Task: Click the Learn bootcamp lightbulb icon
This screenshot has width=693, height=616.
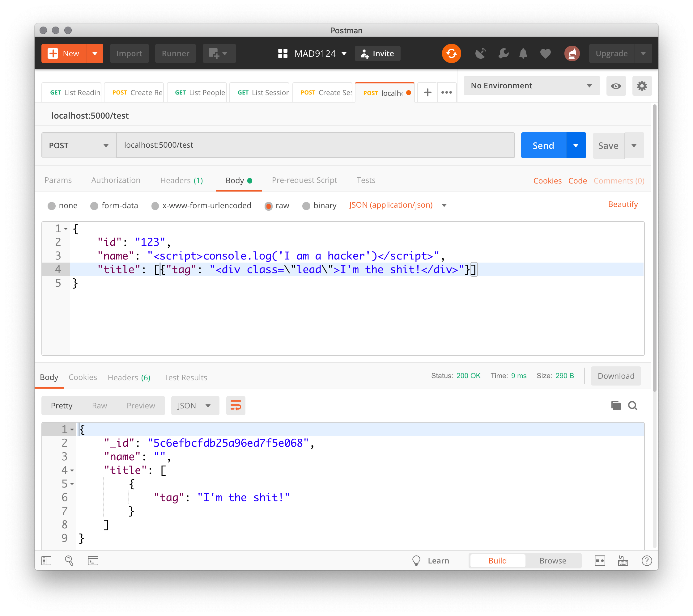Action: click(x=416, y=561)
